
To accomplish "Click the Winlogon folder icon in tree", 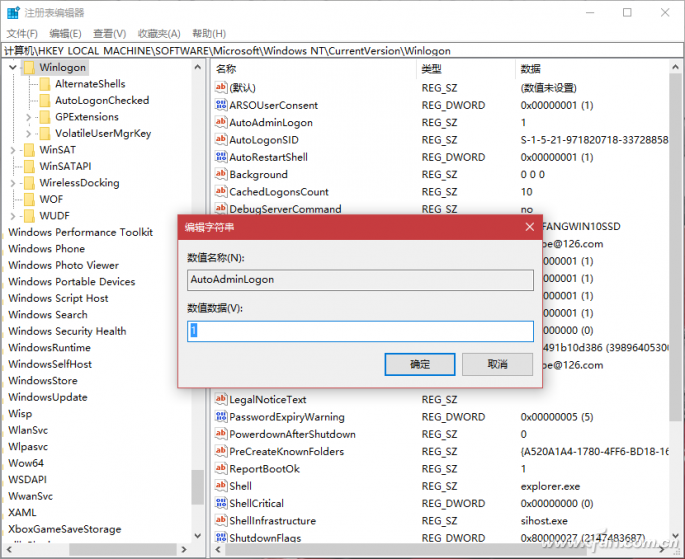I will 29,67.
